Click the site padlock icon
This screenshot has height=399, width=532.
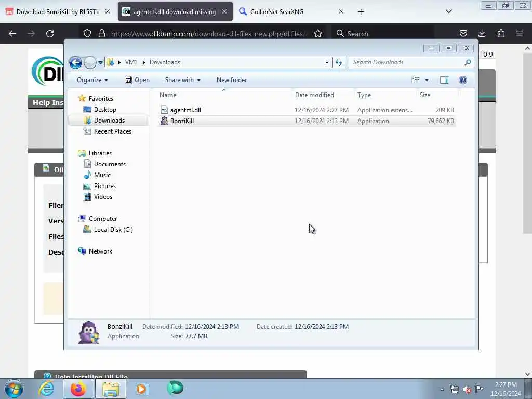(x=101, y=34)
